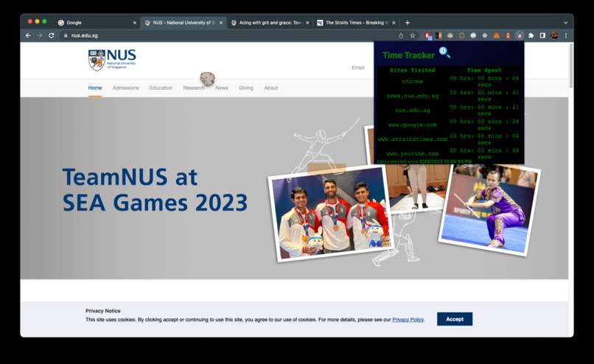Open the orange fox extension icon
Image resolution: width=594 pixels, height=364 pixels.
pyautogui.click(x=496, y=35)
